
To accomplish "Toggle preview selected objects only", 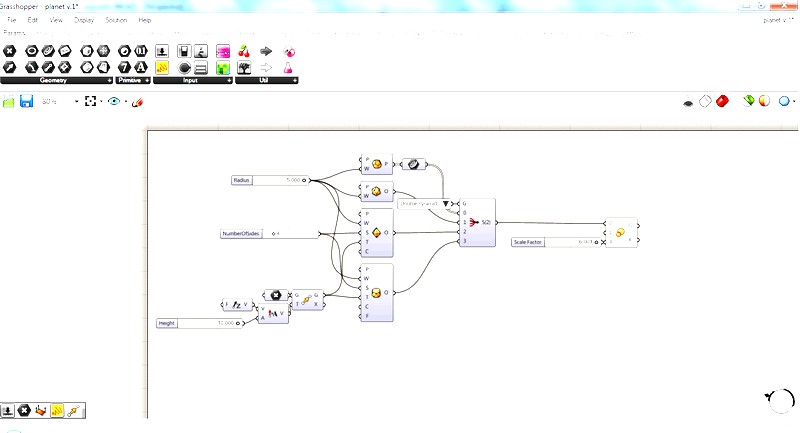I will point(748,100).
